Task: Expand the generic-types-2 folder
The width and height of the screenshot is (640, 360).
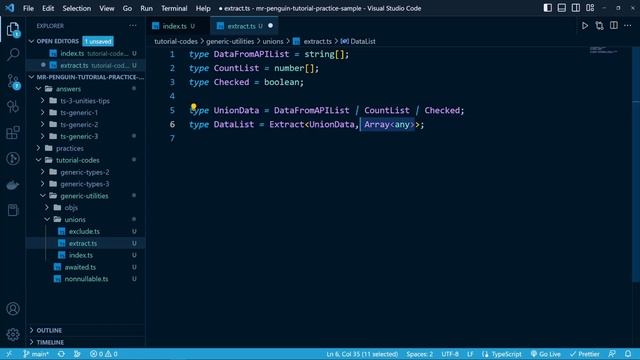Action: [x=84, y=172]
